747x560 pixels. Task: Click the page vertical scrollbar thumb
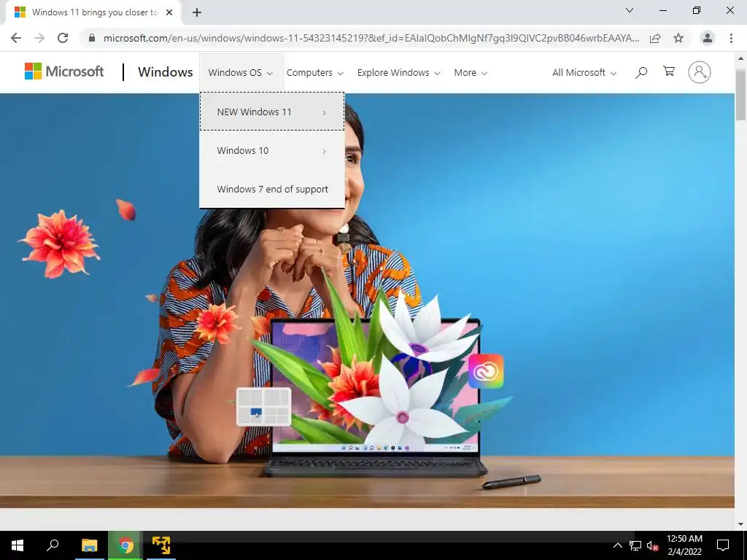(741, 94)
